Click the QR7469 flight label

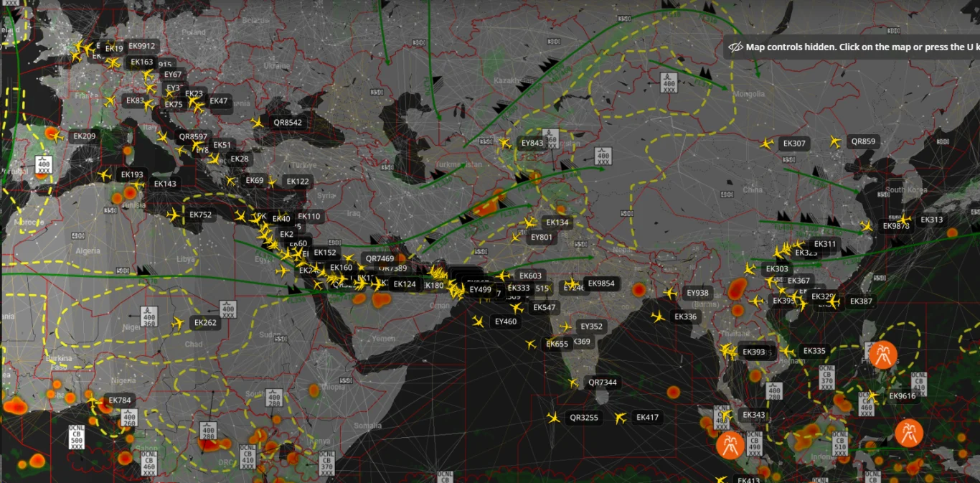pyautogui.click(x=380, y=258)
